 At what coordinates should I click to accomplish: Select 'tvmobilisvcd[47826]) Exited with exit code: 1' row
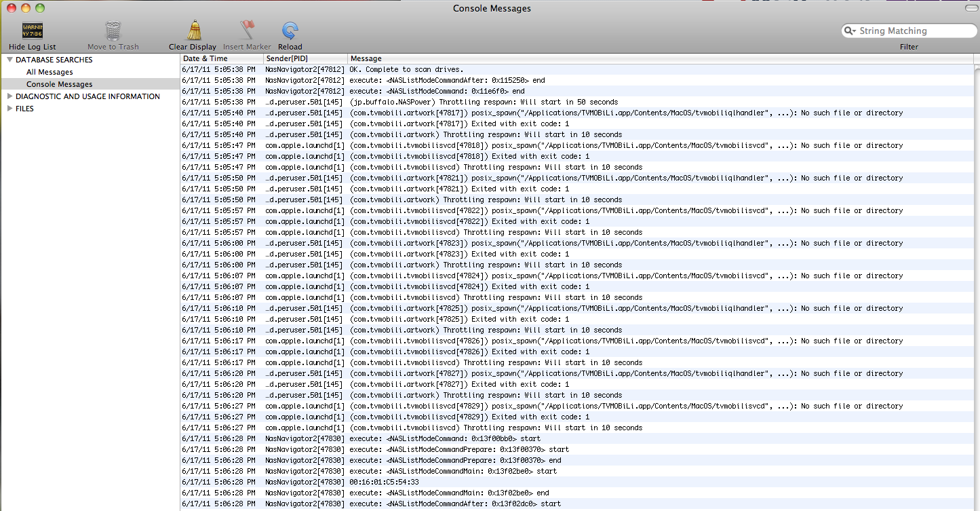(x=576, y=352)
